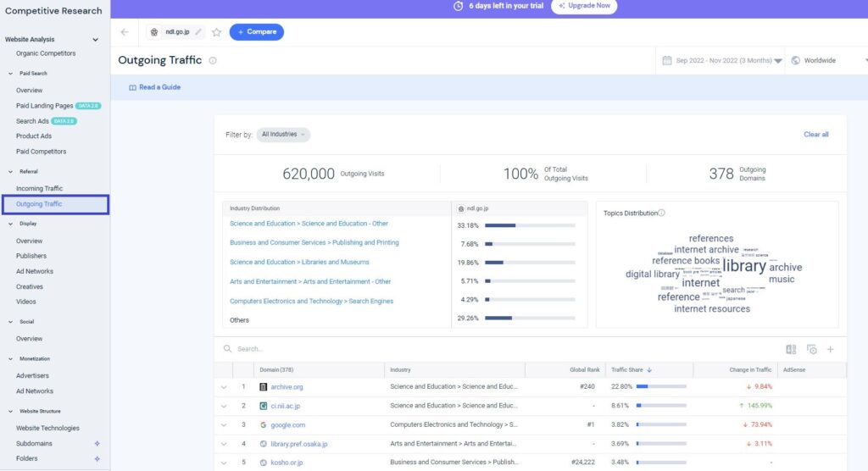Star the ndl.go.jp website as favorite
The width and height of the screenshot is (868, 471).
pyautogui.click(x=216, y=32)
